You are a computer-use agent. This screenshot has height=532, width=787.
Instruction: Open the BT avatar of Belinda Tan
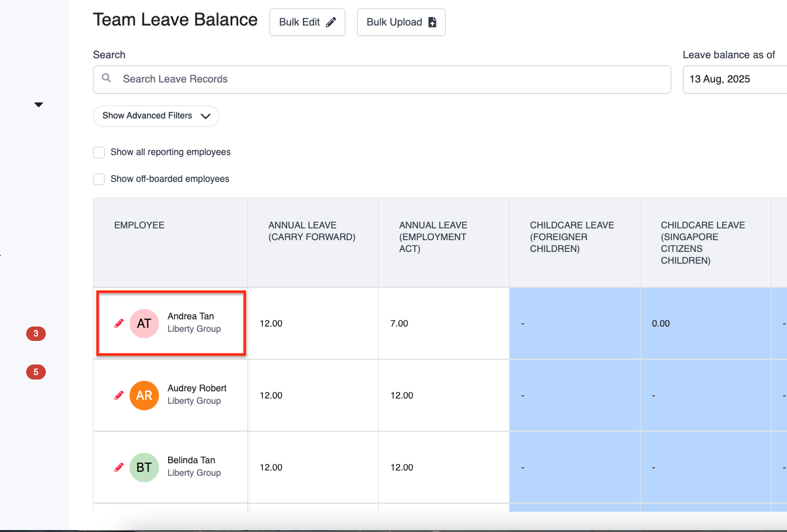[144, 467]
